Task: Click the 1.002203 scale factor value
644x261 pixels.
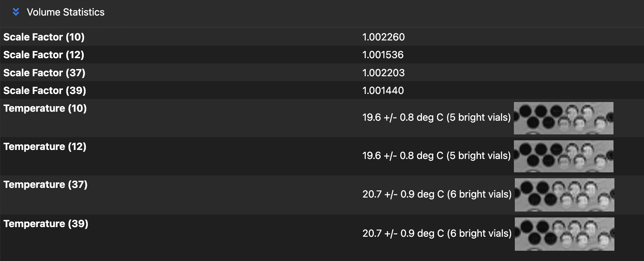Action: pos(383,73)
